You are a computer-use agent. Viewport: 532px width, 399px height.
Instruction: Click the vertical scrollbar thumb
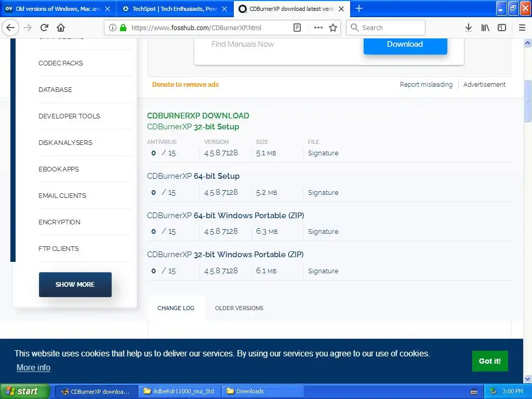click(527, 101)
